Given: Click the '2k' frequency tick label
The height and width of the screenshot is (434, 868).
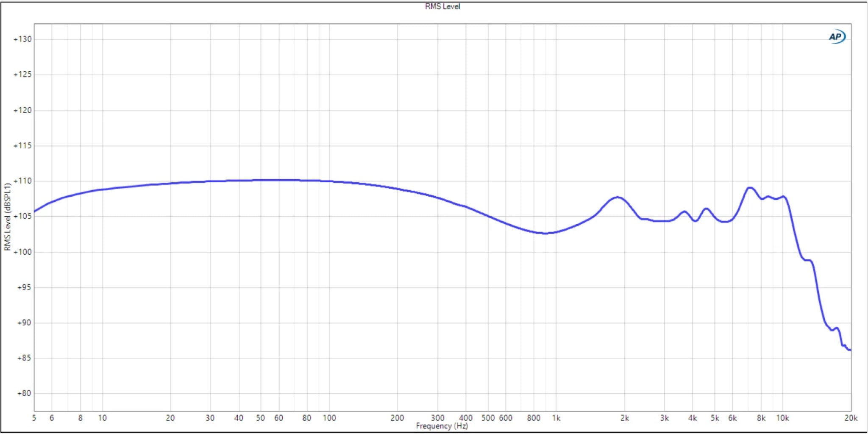Looking at the screenshot, I should tap(624, 418).
